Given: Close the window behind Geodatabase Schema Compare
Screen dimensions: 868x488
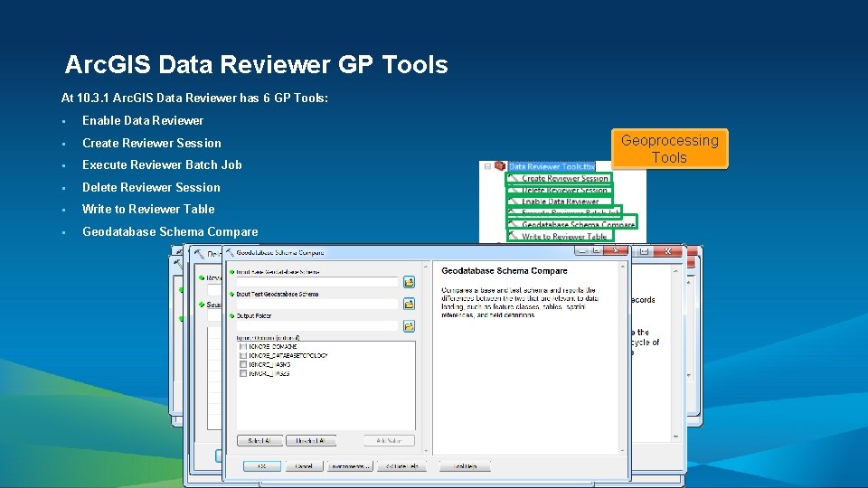Looking at the screenshot, I should (668, 251).
